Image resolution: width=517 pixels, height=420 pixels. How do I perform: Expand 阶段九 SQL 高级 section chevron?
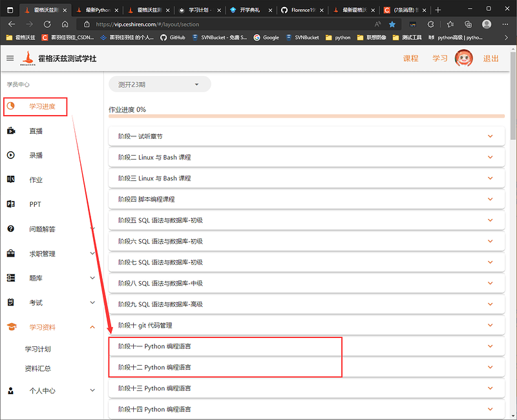(491, 304)
